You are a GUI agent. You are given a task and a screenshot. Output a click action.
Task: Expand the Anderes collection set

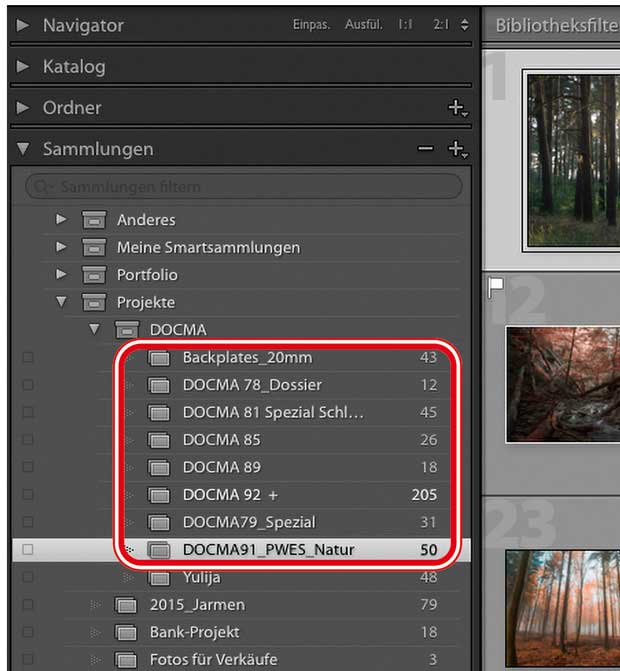(x=61, y=220)
